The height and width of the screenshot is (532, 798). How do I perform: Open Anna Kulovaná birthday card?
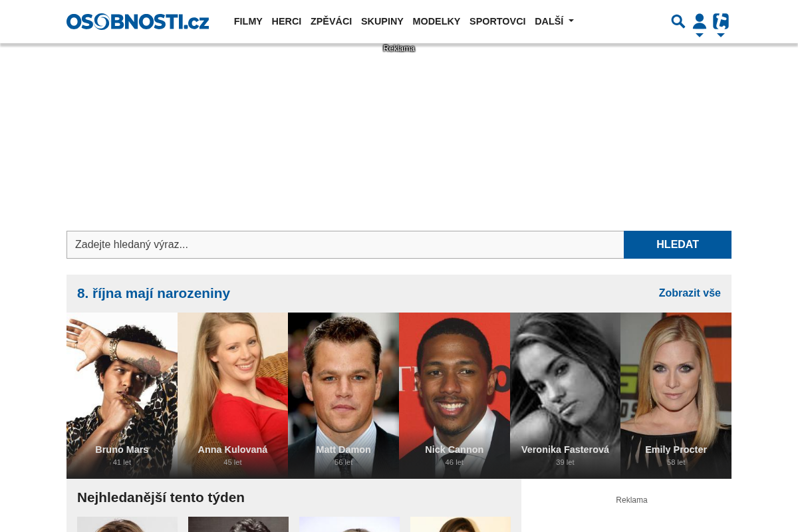click(x=233, y=396)
